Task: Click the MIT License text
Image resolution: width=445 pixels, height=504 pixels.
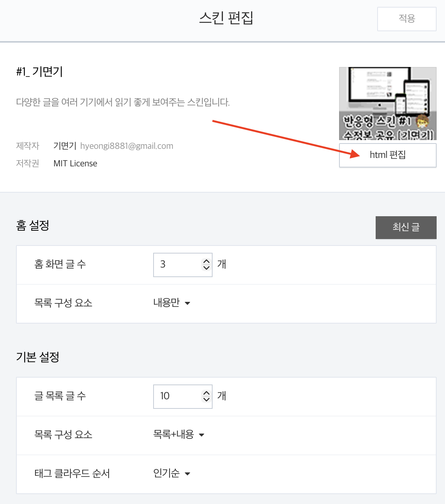Action: click(x=75, y=163)
